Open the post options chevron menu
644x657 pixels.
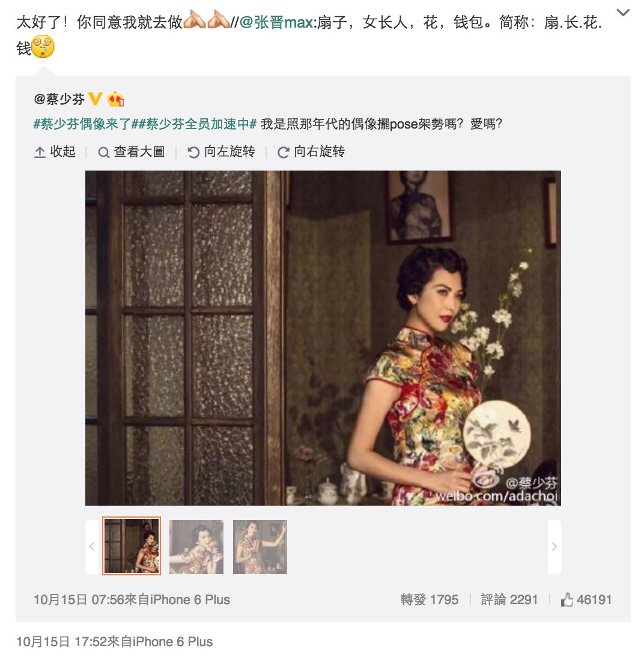623,13
